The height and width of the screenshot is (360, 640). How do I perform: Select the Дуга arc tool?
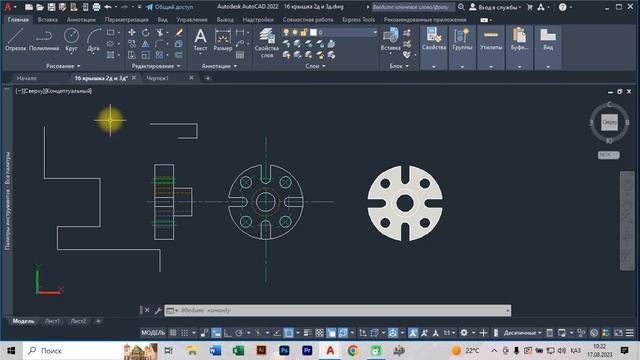[x=93, y=40]
